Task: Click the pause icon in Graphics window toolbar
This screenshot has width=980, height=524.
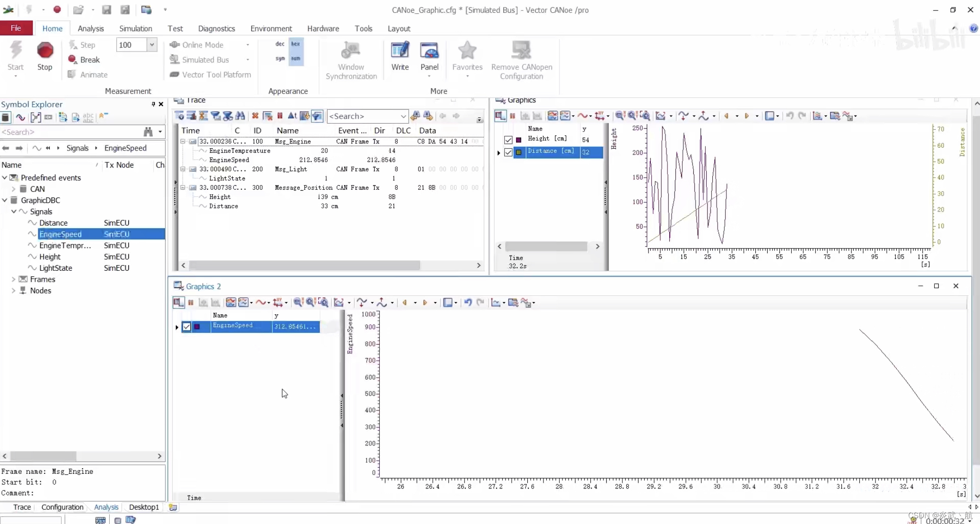Action: click(512, 115)
